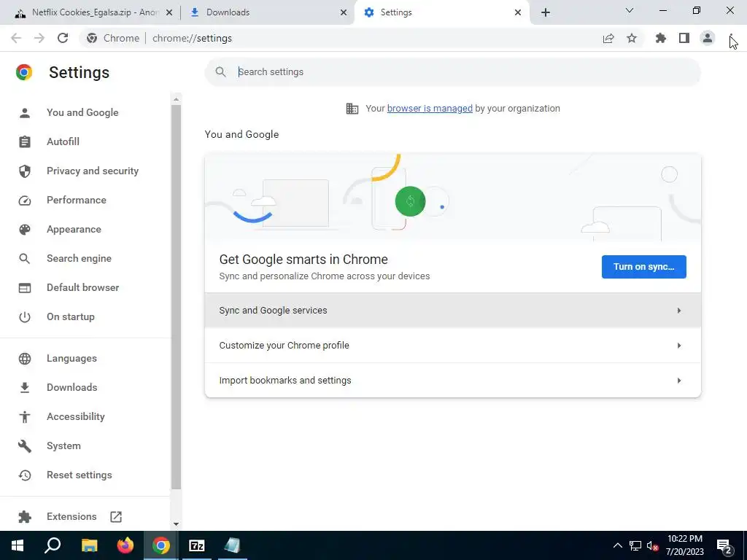Open Accessibility settings
This screenshot has height=560, width=747.
(76, 416)
